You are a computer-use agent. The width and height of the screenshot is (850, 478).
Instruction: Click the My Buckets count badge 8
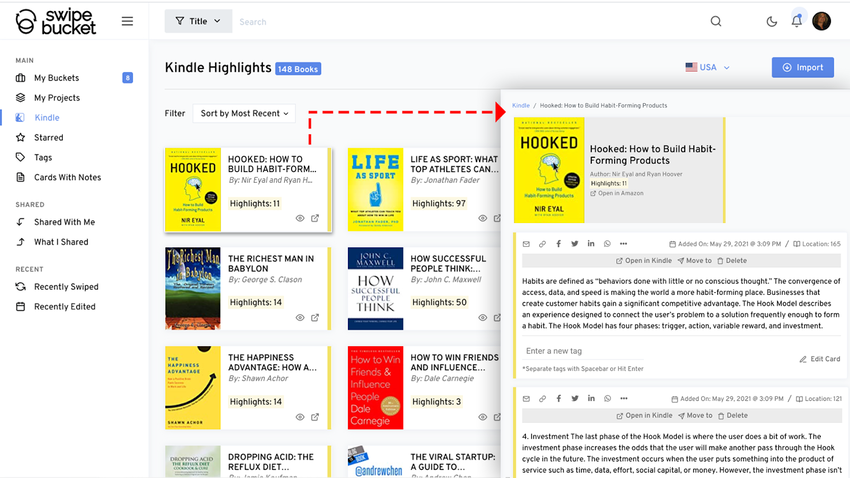[127, 78]
